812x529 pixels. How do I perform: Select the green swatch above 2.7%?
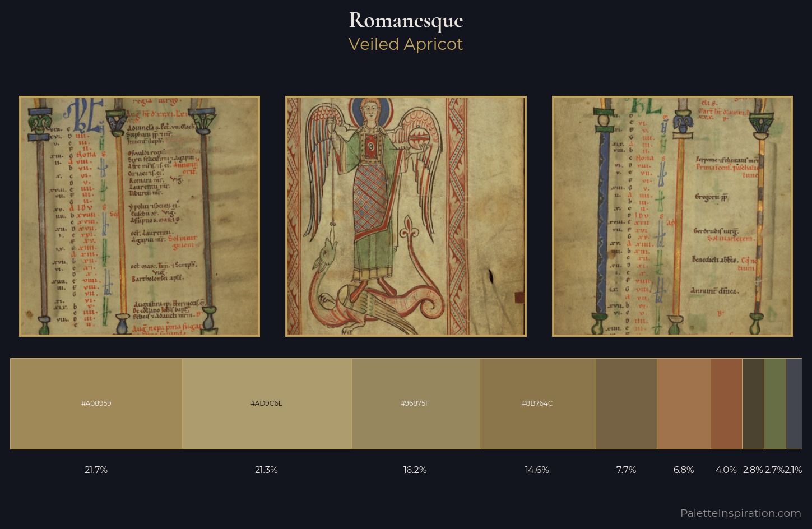(775, 403)
